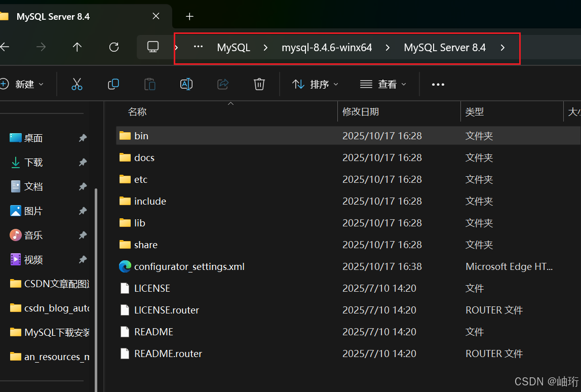This screenshot has width=581, height=392.
Task: Unpin 桌面 using its pin icon
Action: click(83, 138)
